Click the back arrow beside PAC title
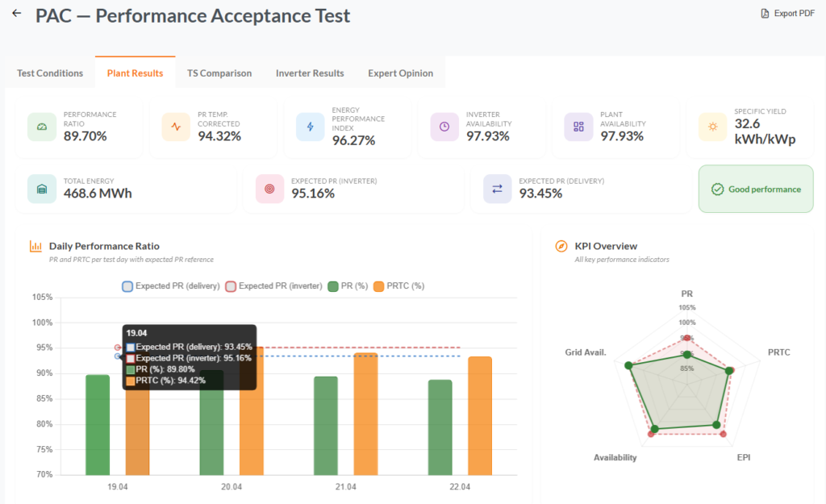The height and width of the screenshot is (504, 826). 17,14
